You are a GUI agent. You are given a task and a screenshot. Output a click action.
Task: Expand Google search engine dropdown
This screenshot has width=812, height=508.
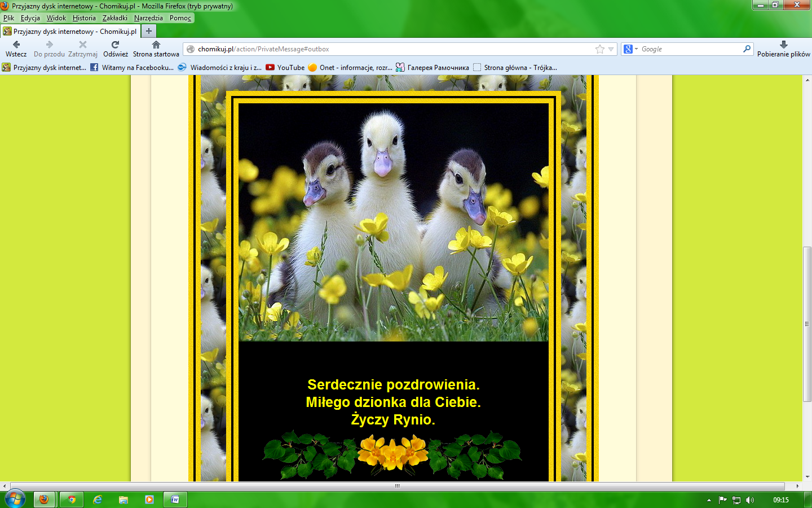pyautogui.click(x=630, y=49)
